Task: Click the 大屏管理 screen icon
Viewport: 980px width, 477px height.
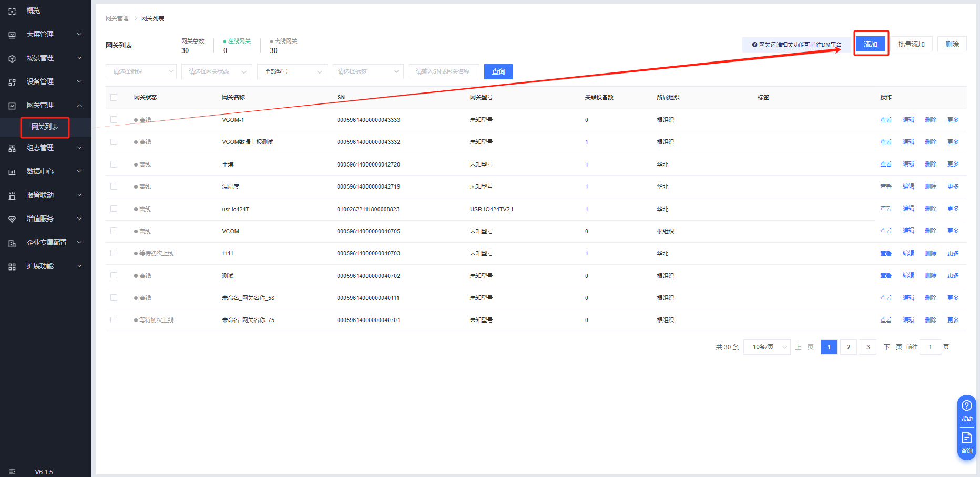Action: [12, 35]
